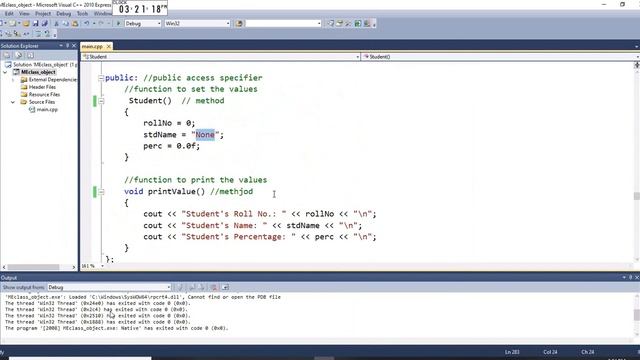Click the Properties icon in Solution Explorer toolbar

point(7,55)
